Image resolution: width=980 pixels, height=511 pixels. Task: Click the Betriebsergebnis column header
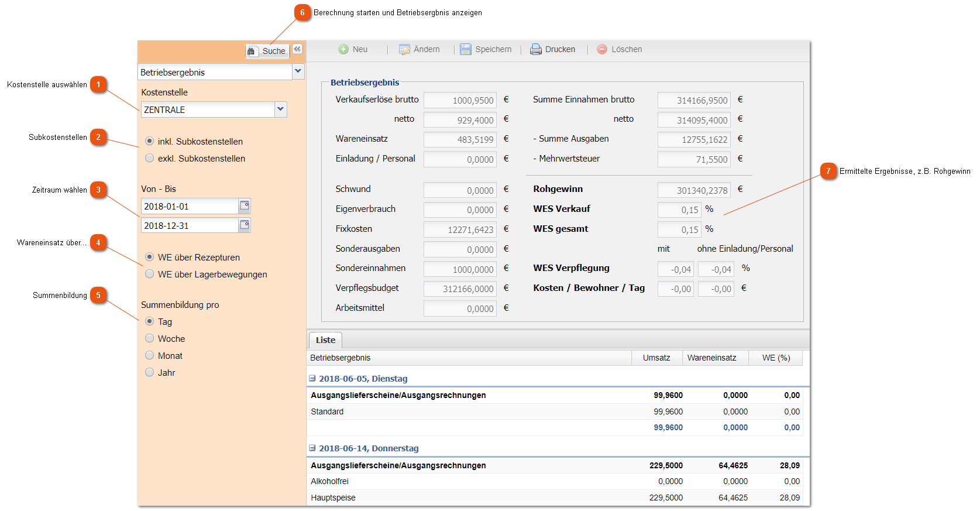tap(469, 358)
